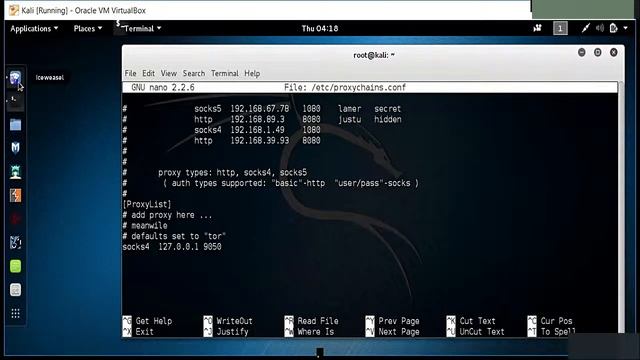
Task: Click the VirtualBox window title icon
Action: (x=14, y=10)
